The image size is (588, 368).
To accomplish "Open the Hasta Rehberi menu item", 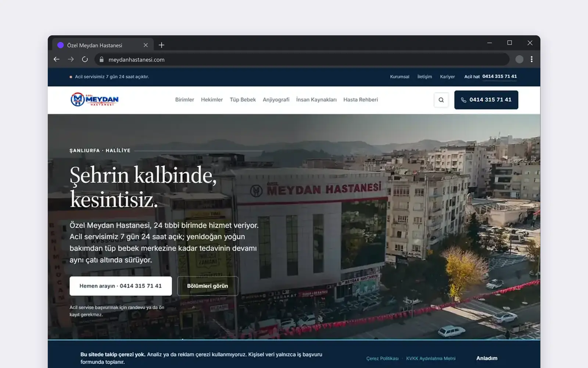I will [x=361, y=100].
